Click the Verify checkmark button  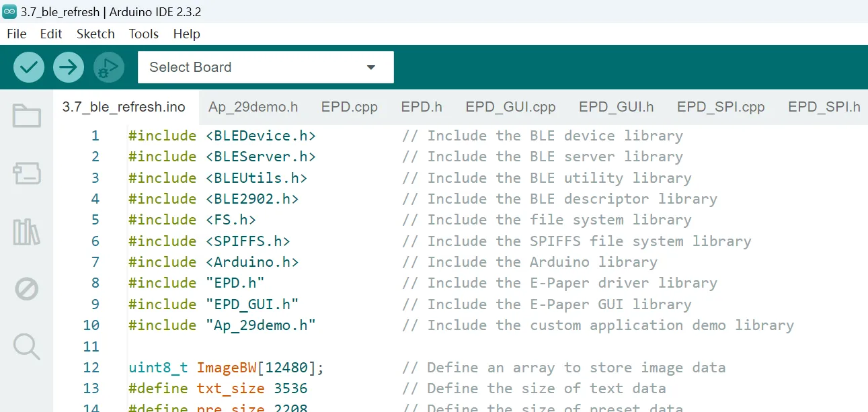coord(29,67)
